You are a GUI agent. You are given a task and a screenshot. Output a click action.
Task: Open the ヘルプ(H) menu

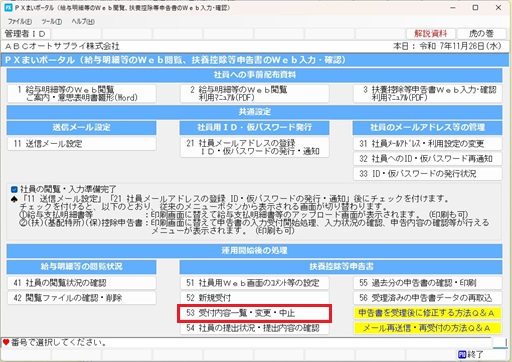[83, 21]
